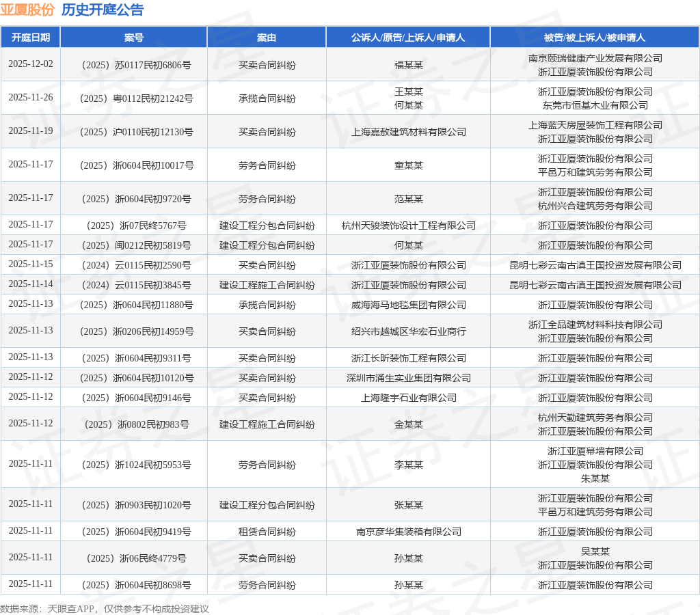Screen dimensions: 700x615
Task: Click defendant 东莞市恒基木业有限公司
Action: [x=595, y=105]
